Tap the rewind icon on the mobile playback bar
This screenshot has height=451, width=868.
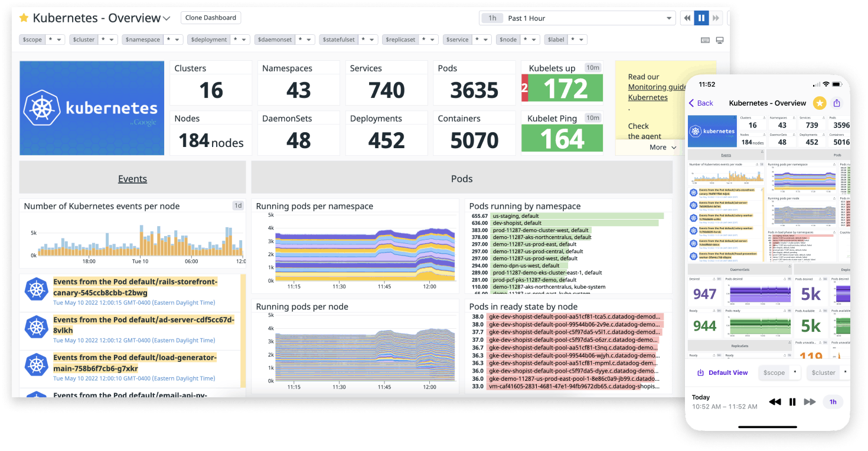pos(775,401)
